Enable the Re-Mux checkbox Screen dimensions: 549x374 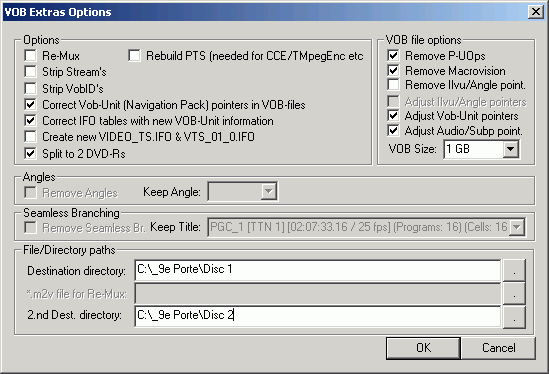coord(30,55)
